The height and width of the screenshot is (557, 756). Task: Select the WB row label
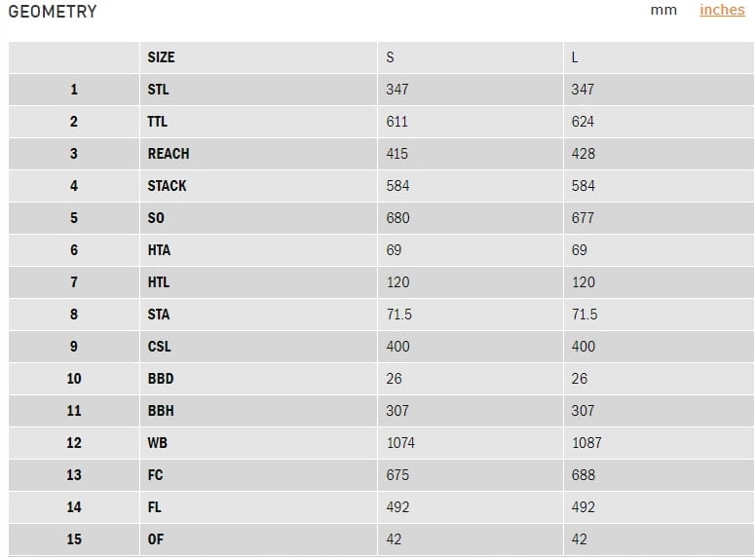[157, 443]
